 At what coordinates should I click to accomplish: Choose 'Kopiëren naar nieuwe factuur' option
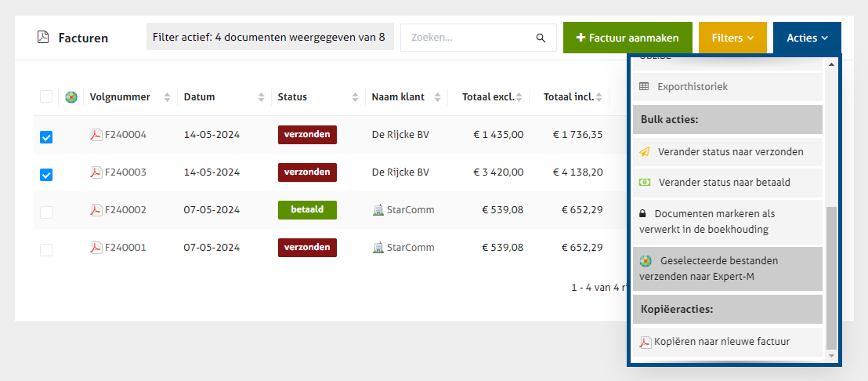click(x=722, y=342)
